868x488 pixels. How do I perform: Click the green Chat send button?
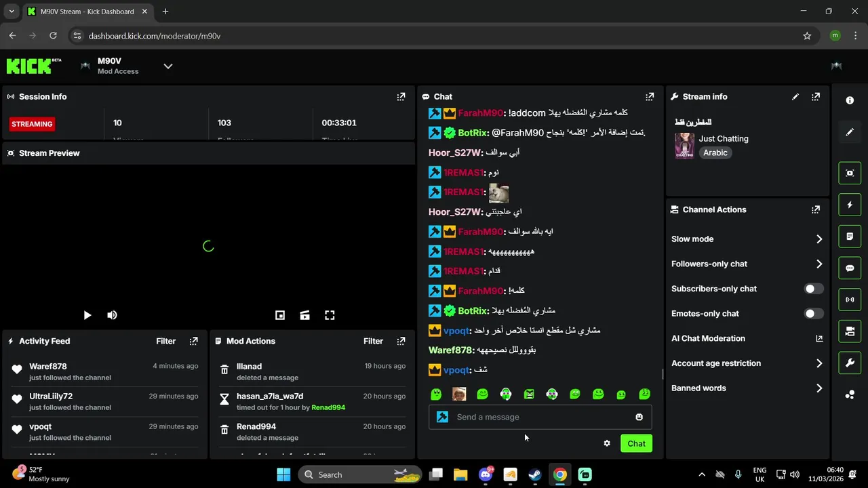point(636,443)
